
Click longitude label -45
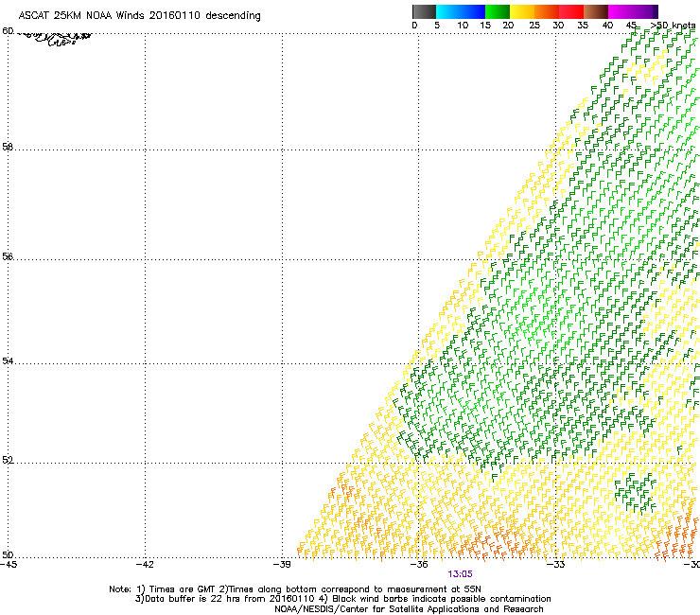[9, 565]
